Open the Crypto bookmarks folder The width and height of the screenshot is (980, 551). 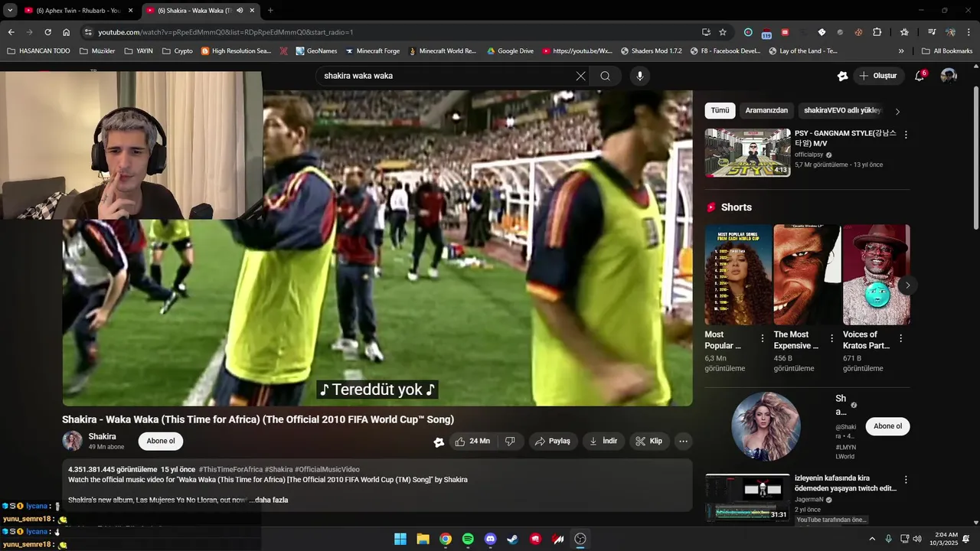pyautogui.click(x=177, y=51)
